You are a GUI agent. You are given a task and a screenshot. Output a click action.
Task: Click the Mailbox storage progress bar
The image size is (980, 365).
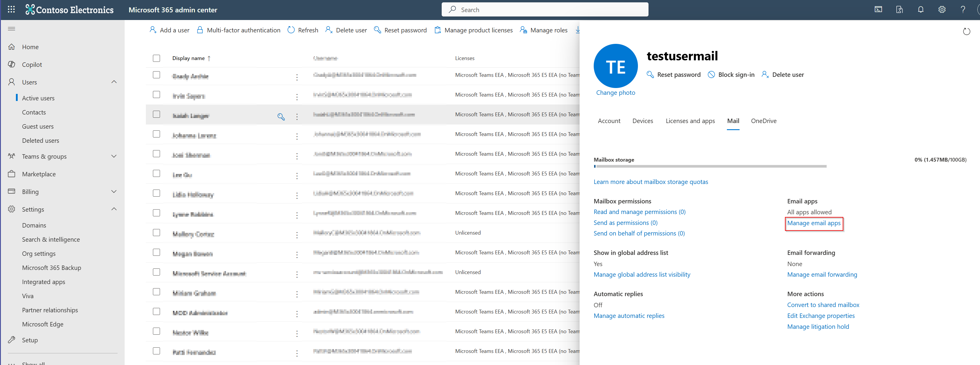pyautogui.click(x=710, y=166)
